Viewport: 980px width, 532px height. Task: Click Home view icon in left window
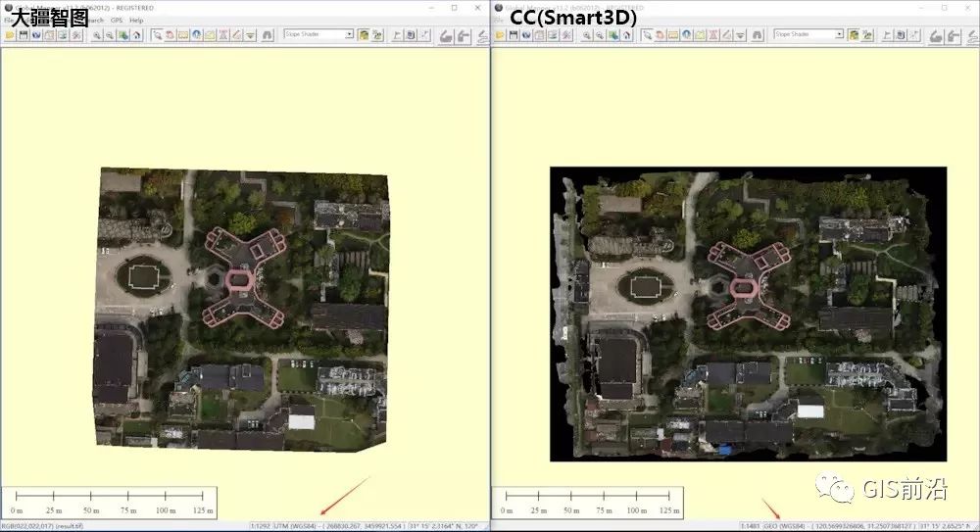(136, 35)
